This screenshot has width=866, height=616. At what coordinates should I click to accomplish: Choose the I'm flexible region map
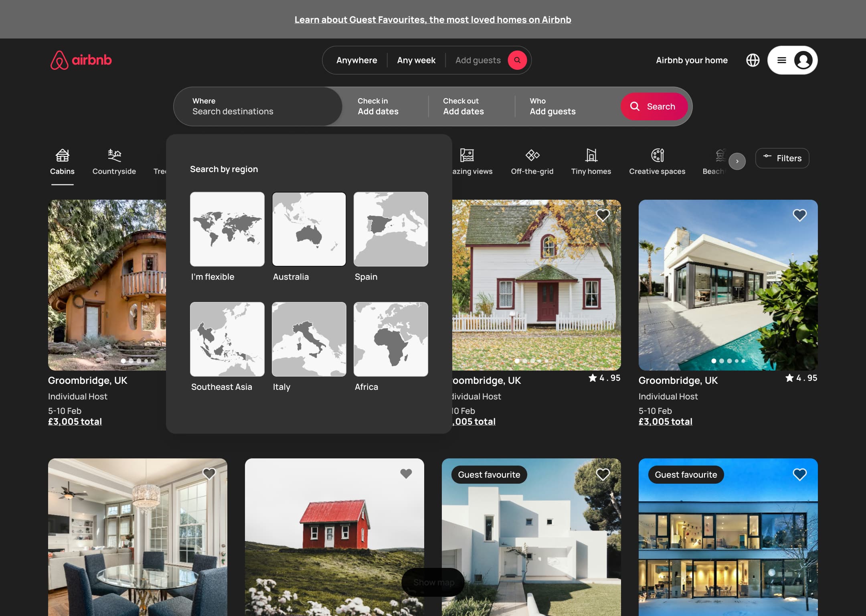pos(227,229)
